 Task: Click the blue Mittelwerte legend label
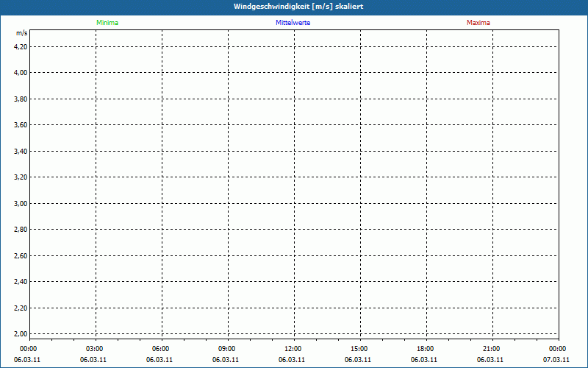coord(293,23)
